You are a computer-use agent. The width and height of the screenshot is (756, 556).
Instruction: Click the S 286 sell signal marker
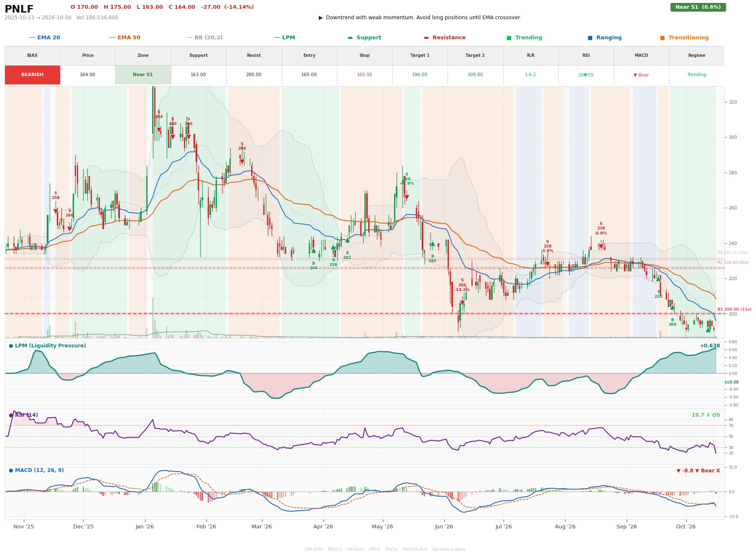[x=242, y=162]
